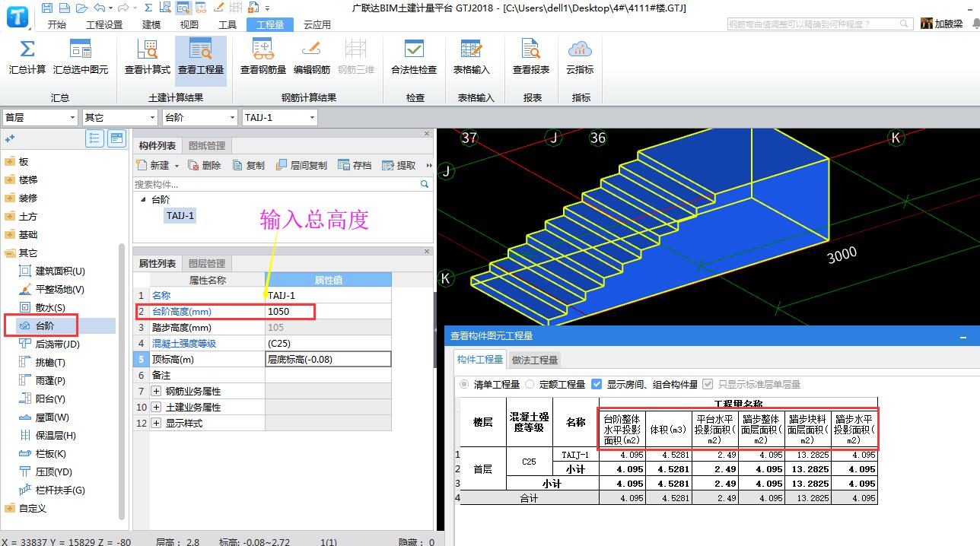Viewport: 980px width, 546px height.
Task: Click the Redo arrow icon
Action: (x=124, y=8)
